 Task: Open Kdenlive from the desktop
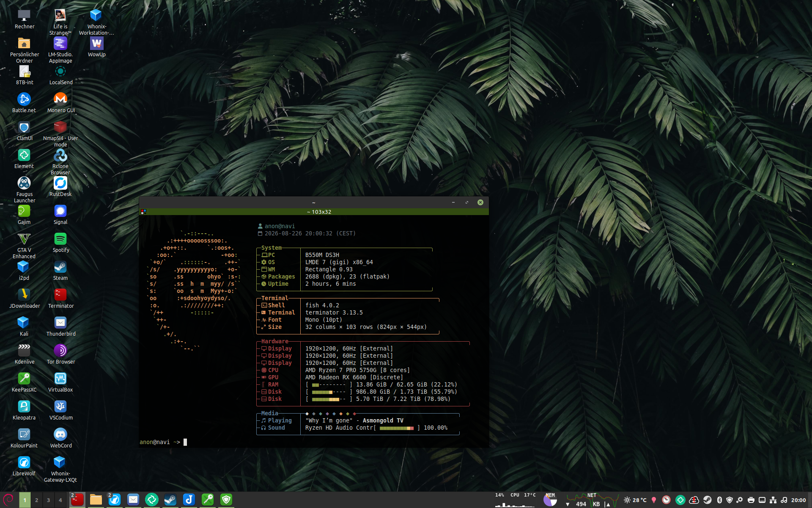click(24, 354)
